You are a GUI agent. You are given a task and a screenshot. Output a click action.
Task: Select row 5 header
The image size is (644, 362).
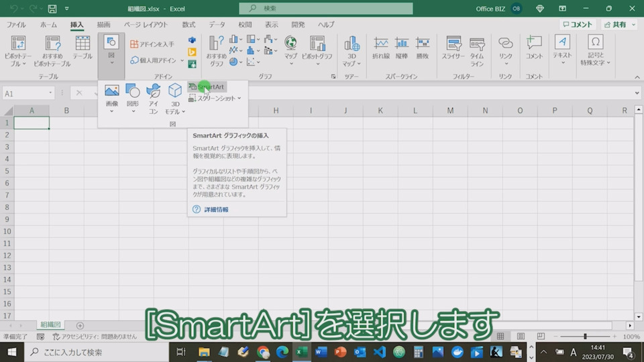click(7, 171)
